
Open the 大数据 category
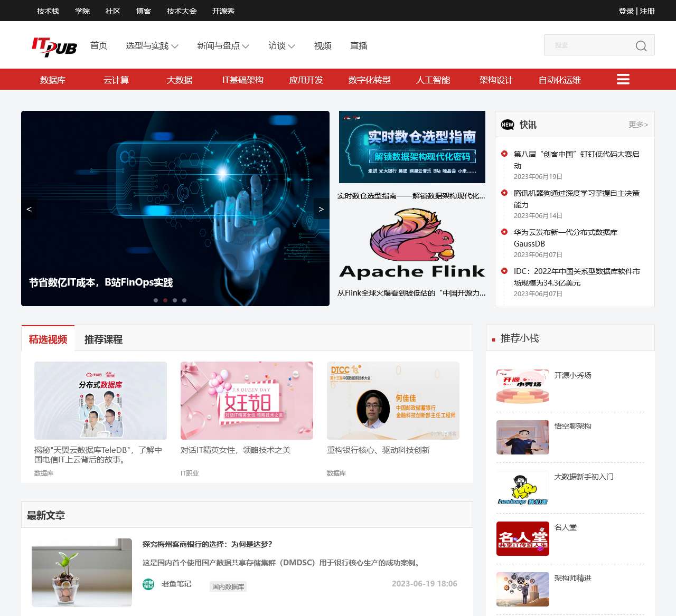pos(180,80)
